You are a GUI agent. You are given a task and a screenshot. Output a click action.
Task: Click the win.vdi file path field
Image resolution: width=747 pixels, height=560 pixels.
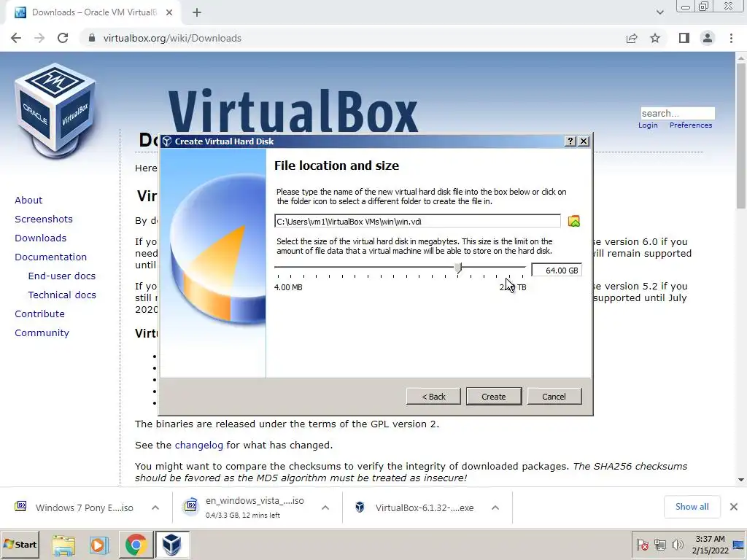(417, 222)
